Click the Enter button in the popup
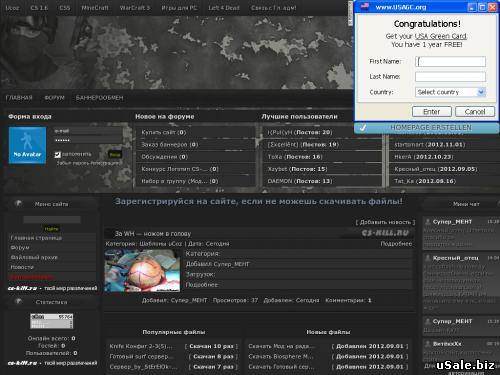The width and height of the screenshot is (500, 375). pyautogui.click(x=432, y=111)
